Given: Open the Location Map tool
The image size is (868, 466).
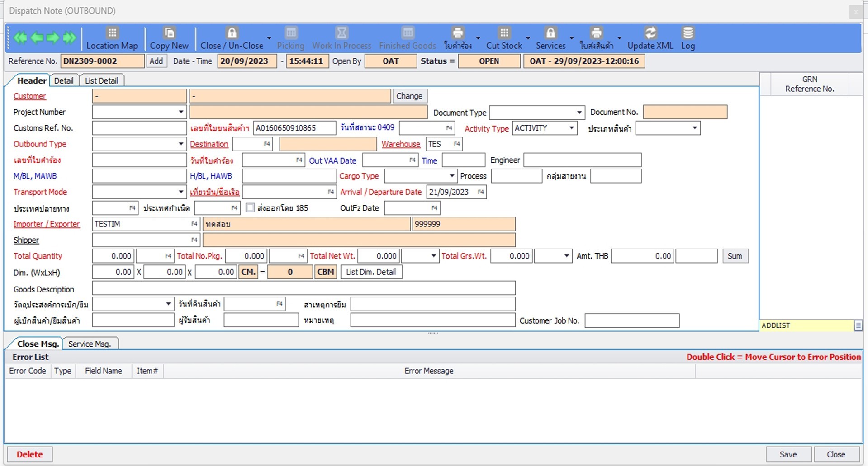Looking at the screenshot, I should click(111, 38).
